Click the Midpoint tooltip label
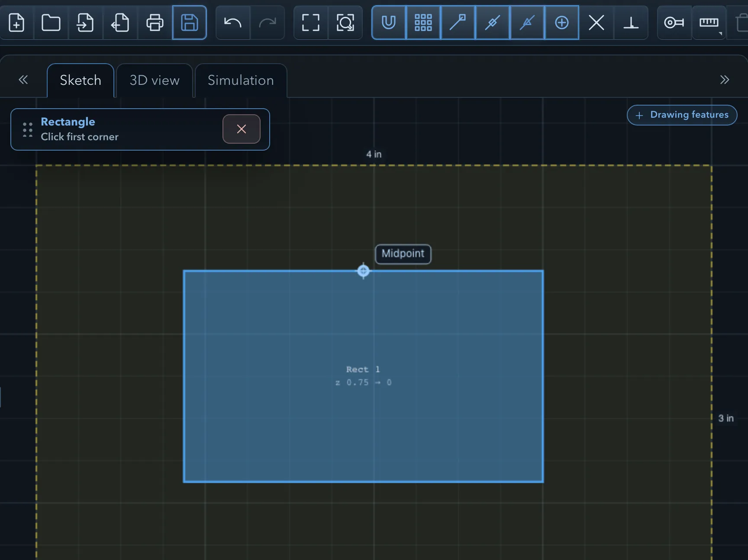Image resolution: width=748 pixels, height=560 pixels. pyautogui.click(x=403, y=254)
